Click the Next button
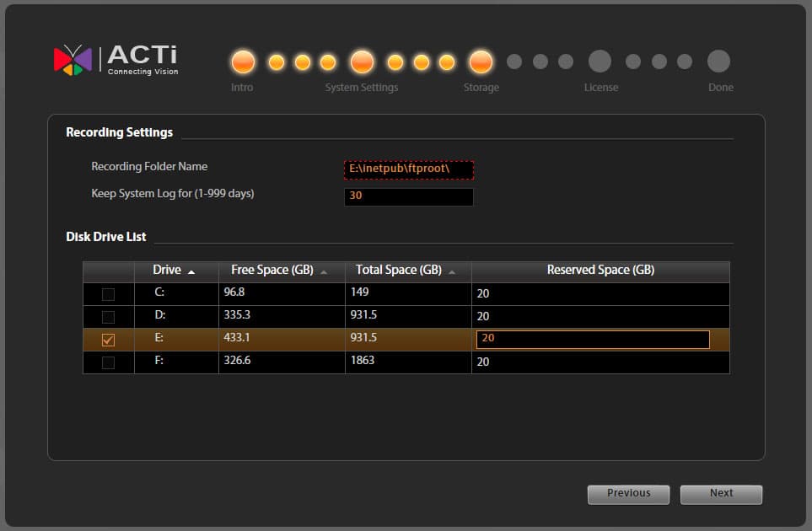 721,494
